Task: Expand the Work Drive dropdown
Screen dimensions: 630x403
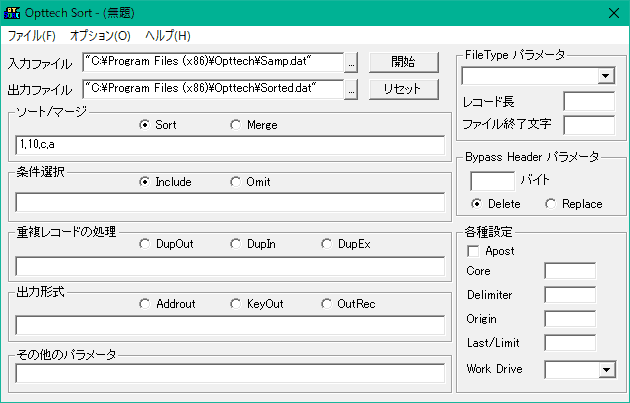Action: click(607, 370)
